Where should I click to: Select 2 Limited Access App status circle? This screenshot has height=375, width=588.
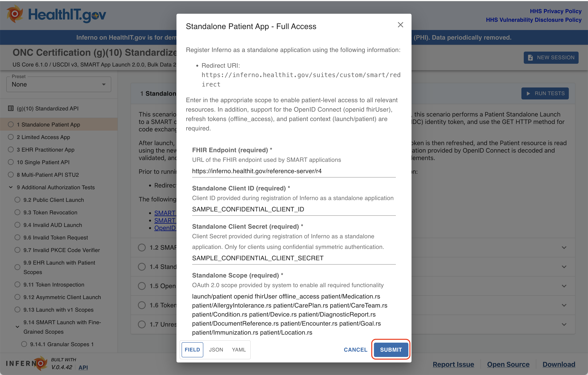pos(11,137)
